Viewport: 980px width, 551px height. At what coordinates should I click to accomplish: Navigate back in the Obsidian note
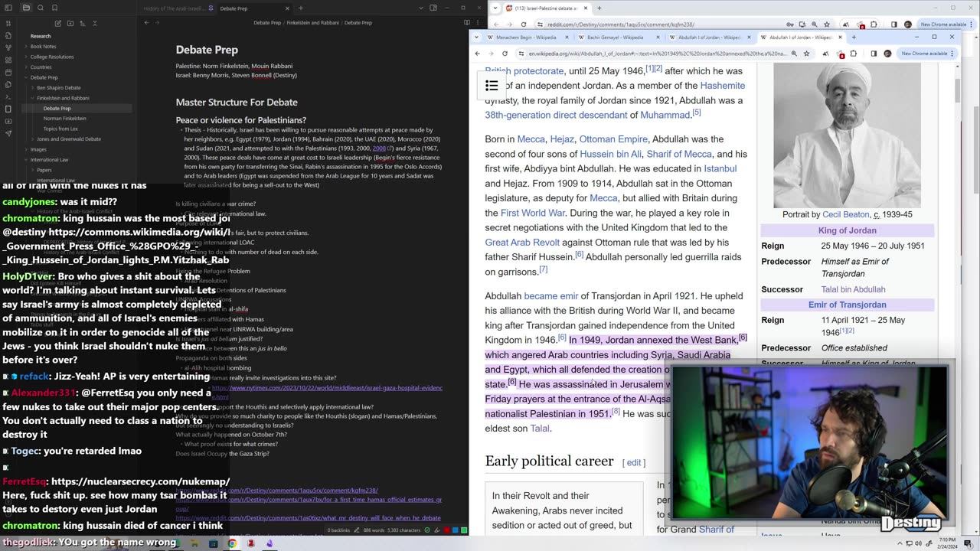[147, 22]
